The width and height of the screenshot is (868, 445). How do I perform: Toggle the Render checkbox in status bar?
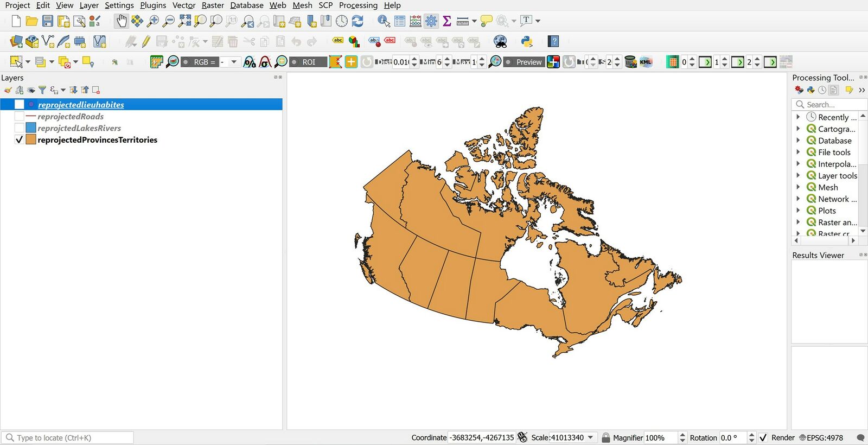pyautogui.click(x=763, y=437)
